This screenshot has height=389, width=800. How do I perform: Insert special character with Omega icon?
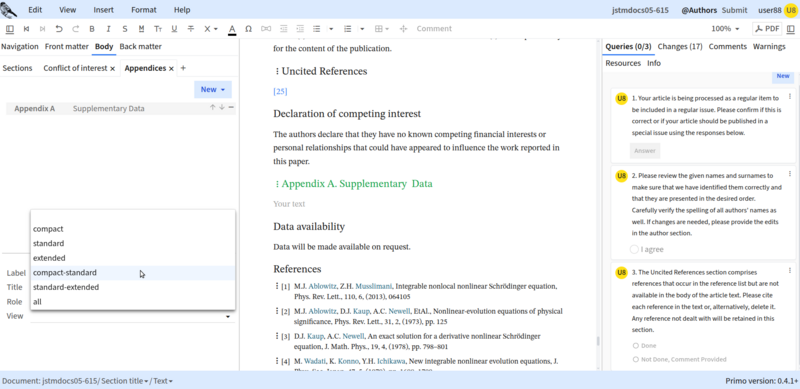click(248, 29)
